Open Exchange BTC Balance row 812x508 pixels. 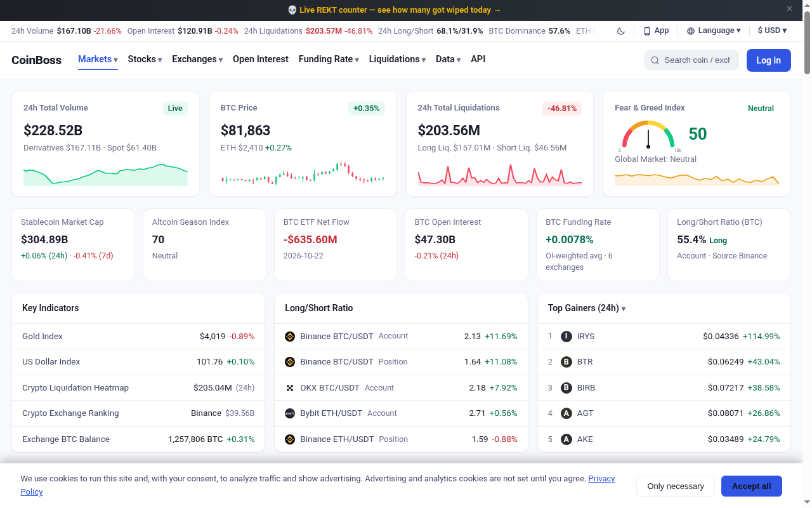138,439
